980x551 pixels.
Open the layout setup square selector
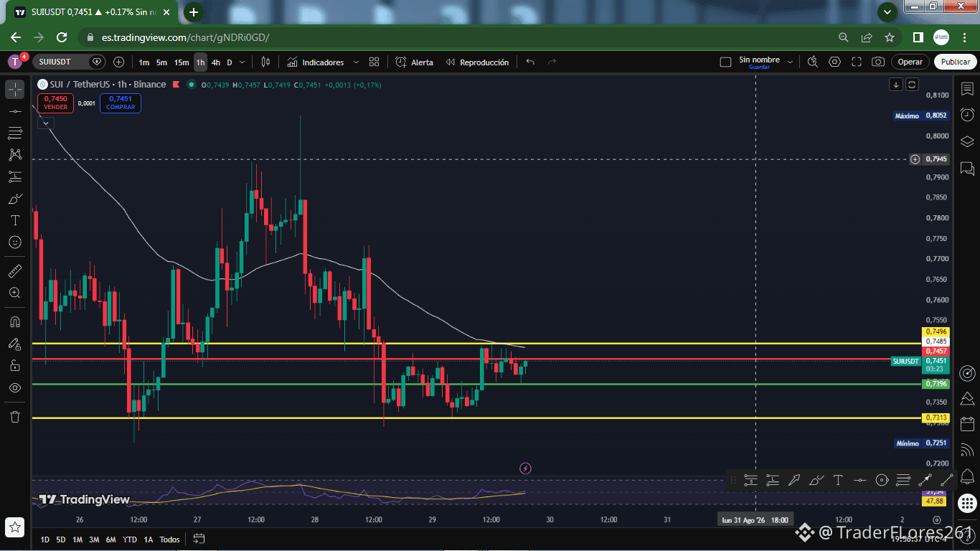tap(725, 62)
